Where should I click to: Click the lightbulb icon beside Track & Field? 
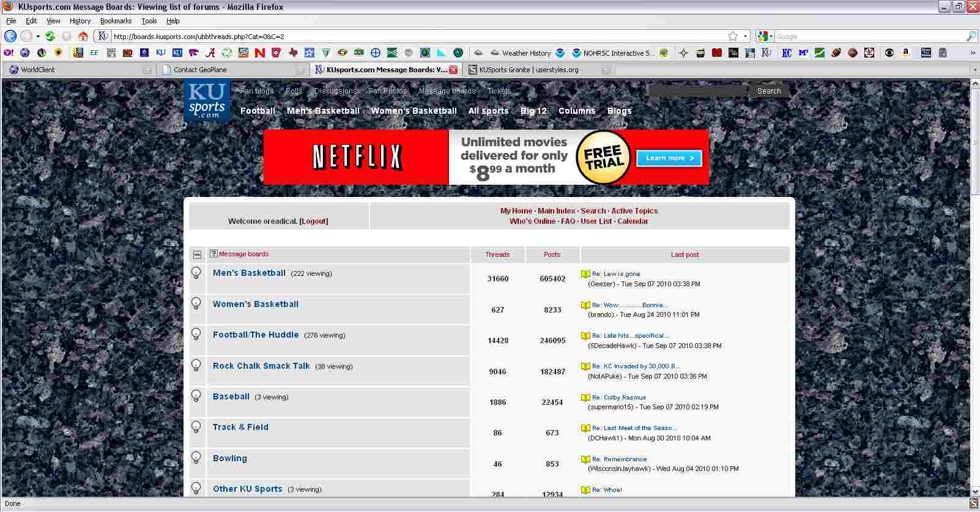[196, 427]
